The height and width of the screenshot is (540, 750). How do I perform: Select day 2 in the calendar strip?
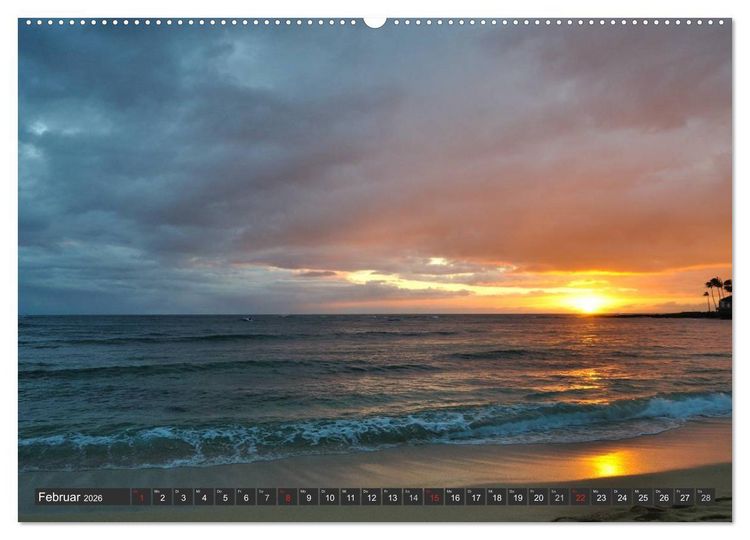[162, 497]
